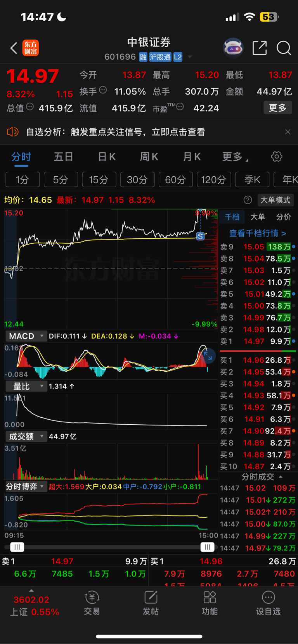Open the robot assistant avatar
Screen dimensions: 298x644
tap(233, 48)
